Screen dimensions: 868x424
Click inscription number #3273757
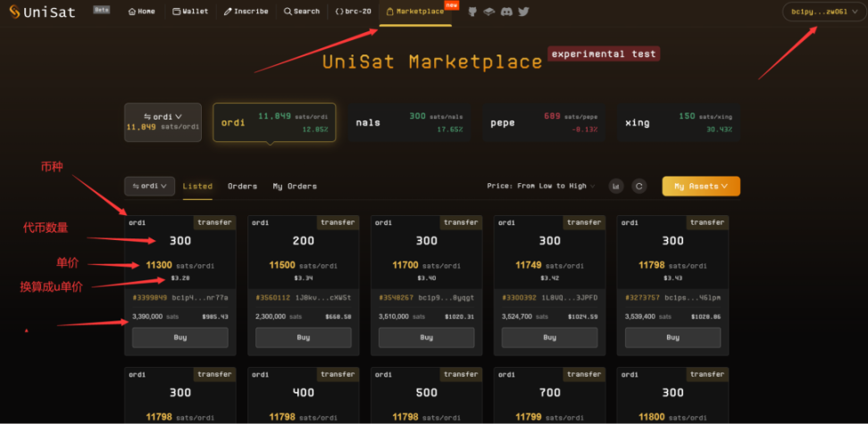pos(643,298)
